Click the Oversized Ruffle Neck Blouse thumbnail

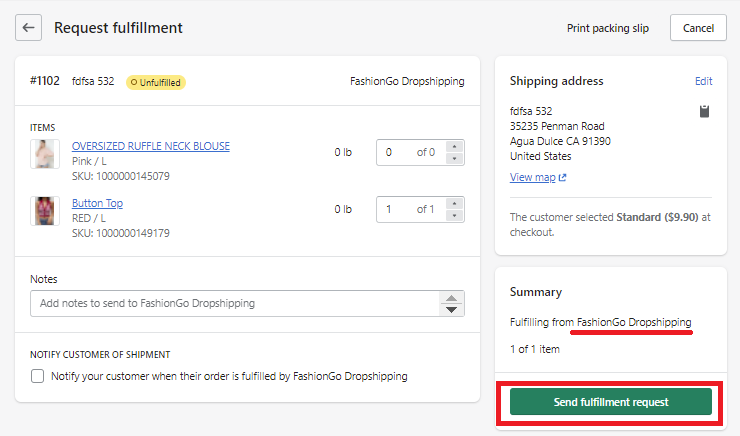[x=44, y=154]
